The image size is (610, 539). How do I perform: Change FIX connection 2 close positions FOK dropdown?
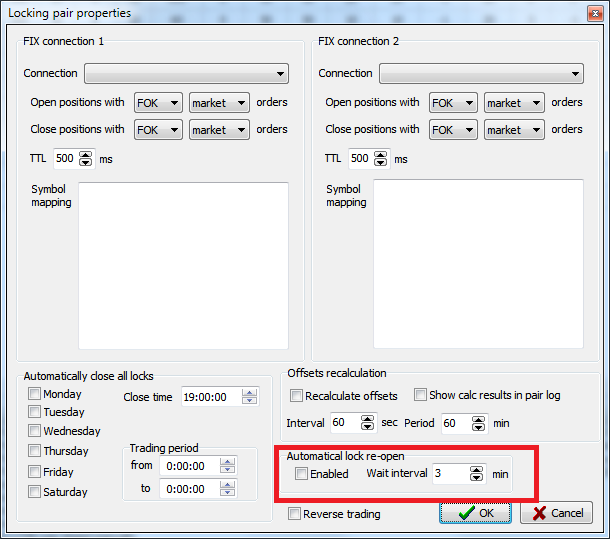pos(453,130)
